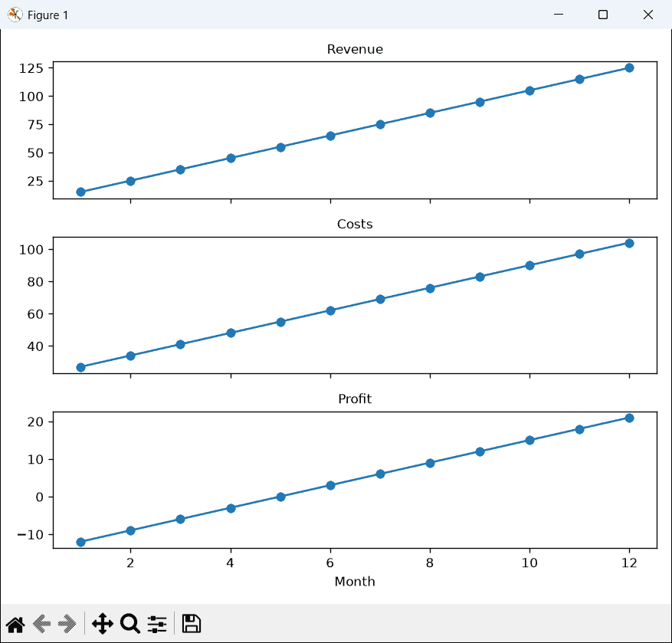The width and height of the screenshot is (672, 643).
Task: Click the x-axis tick label 2
Action: [130, 563]
